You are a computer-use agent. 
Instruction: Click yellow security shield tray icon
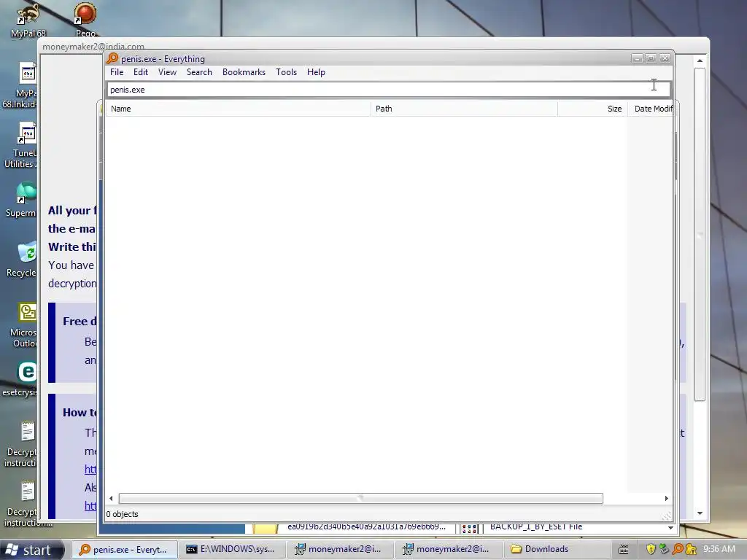[x=651, y=549]
